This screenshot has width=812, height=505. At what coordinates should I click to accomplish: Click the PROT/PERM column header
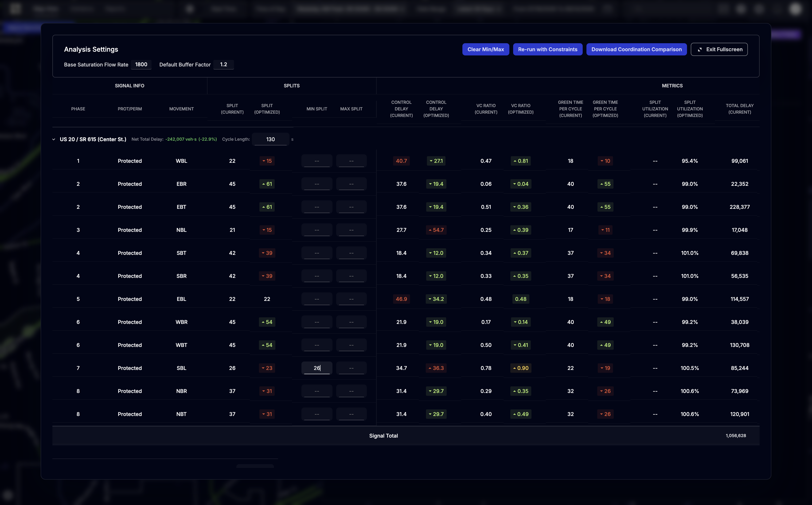click(x=130, y=109)
